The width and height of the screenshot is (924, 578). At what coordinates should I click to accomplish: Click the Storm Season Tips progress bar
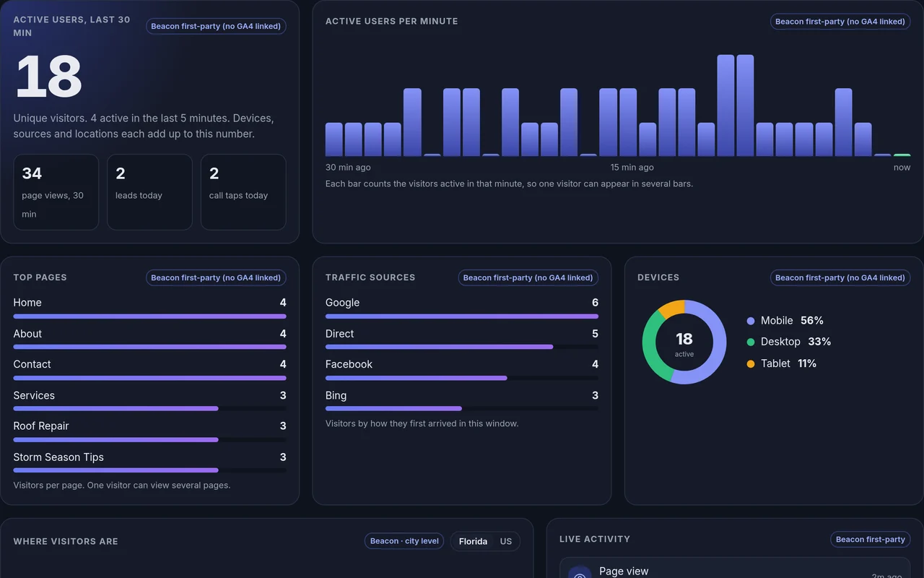pos(149,470)
